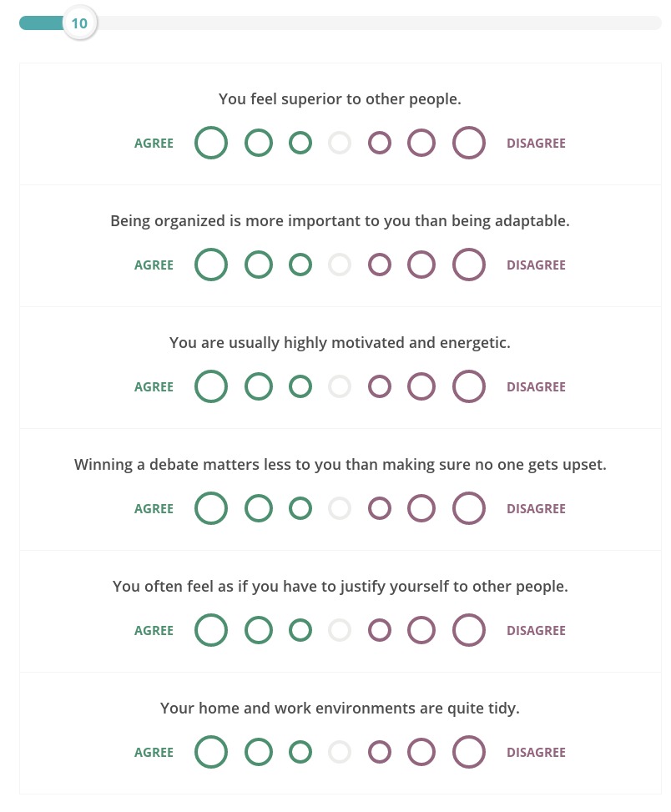Select strongest disagree for 'You feel superior' statement
The image size is (671, 812).
pyautogui.click(x=468, y=143)
